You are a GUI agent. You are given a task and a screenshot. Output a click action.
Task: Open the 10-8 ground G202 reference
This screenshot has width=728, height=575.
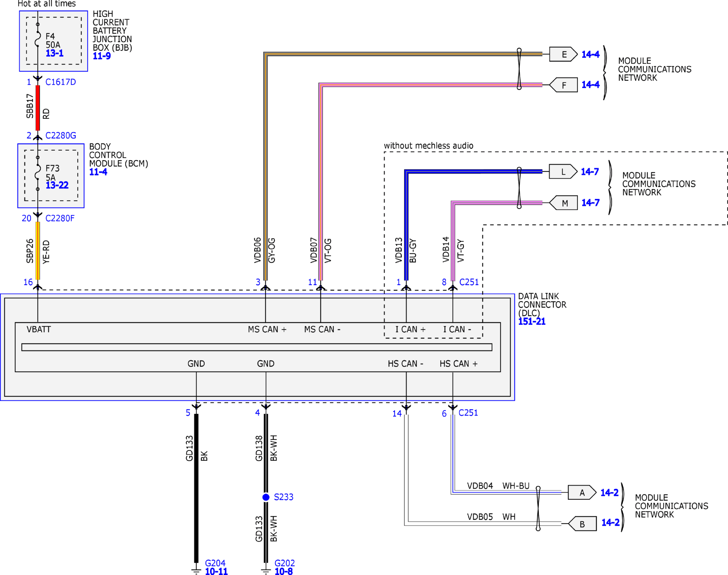click(x=283, y=571)
